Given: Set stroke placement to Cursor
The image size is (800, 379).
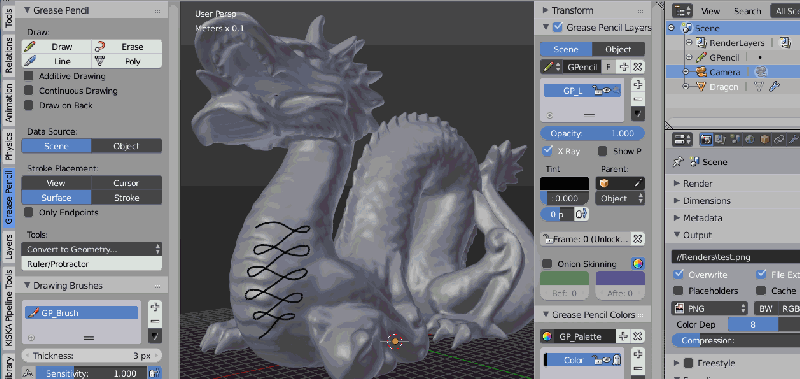Looking at the screenshot, I should 127,183.
